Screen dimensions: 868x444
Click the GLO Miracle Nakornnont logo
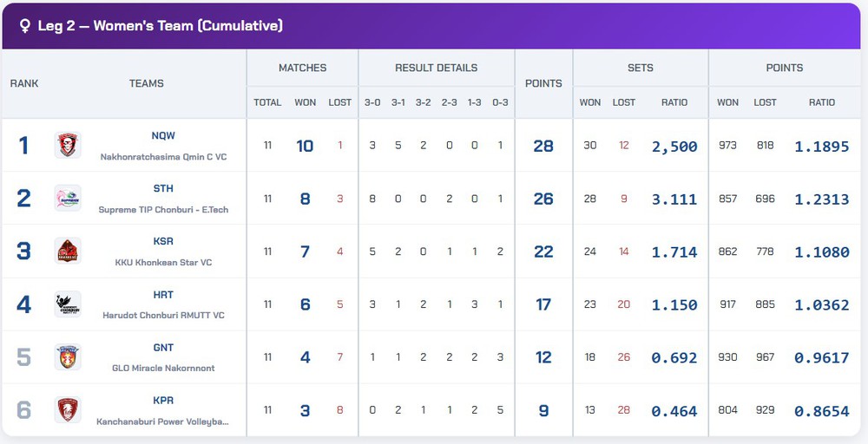68,357
